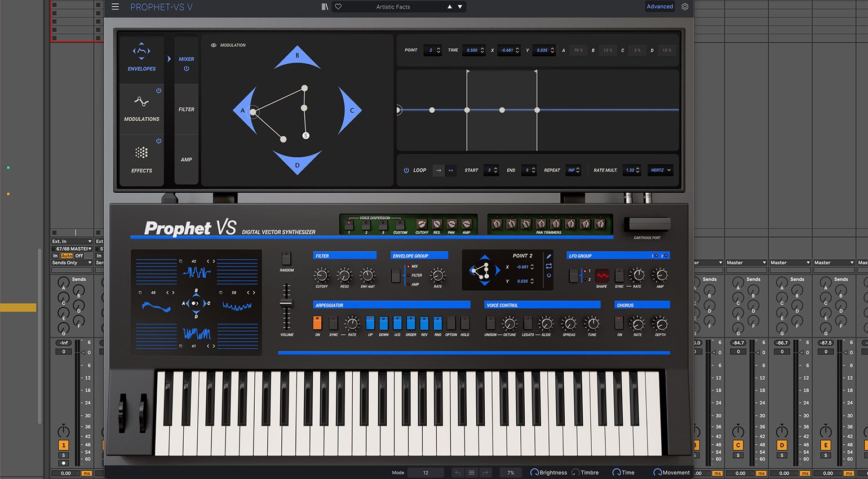The width and height of the screenshot is (868, 479).
Task: Favorite the preset with the heart icon
Action: (338, 7)
